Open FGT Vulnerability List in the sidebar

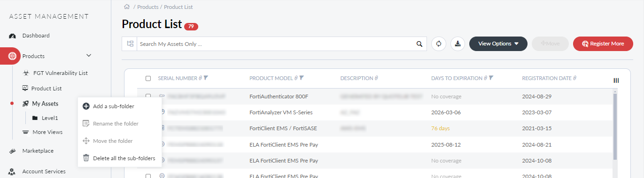(61, 73)
